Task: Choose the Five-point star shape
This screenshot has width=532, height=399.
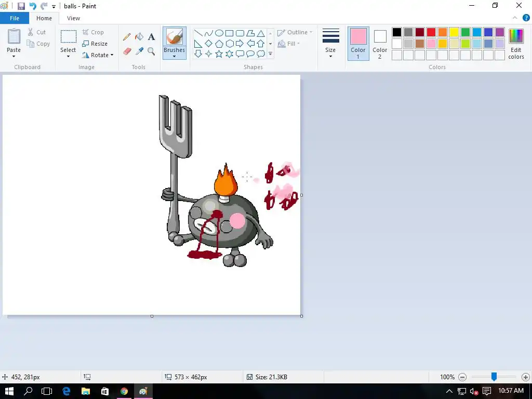Action: [x=219, y=54]
